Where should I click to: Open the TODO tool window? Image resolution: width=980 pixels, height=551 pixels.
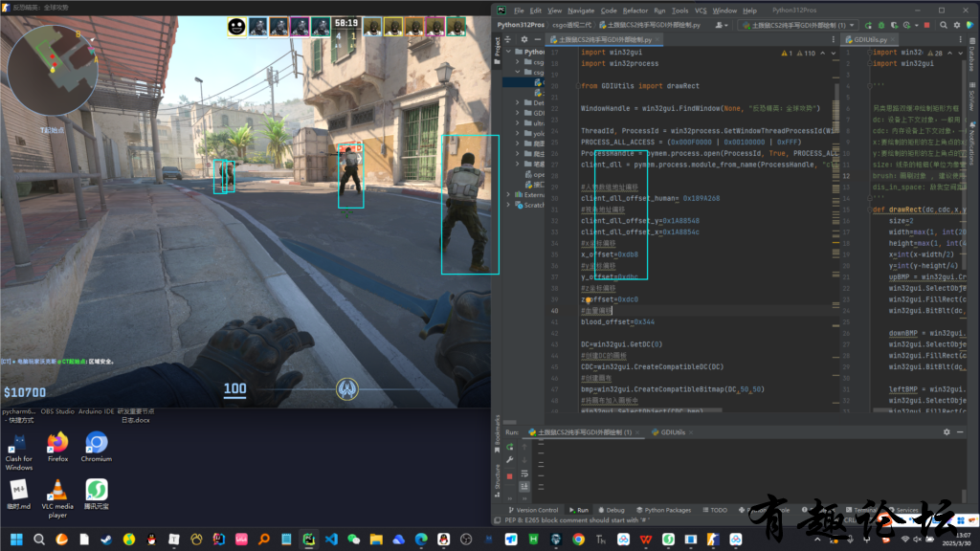click(715, 510)
